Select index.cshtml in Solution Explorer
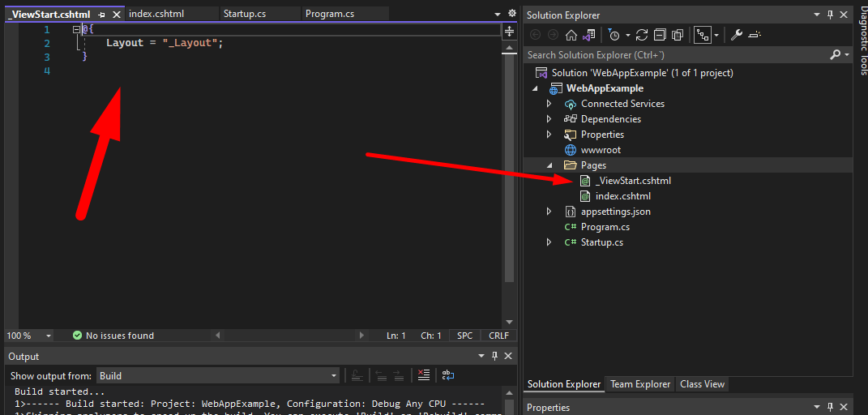The height and width of the screenshot is (415, 868). [x=622, y=196]
